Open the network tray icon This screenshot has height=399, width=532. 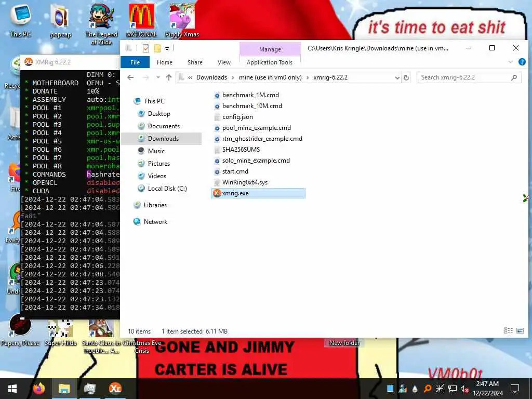click(453, 389)
